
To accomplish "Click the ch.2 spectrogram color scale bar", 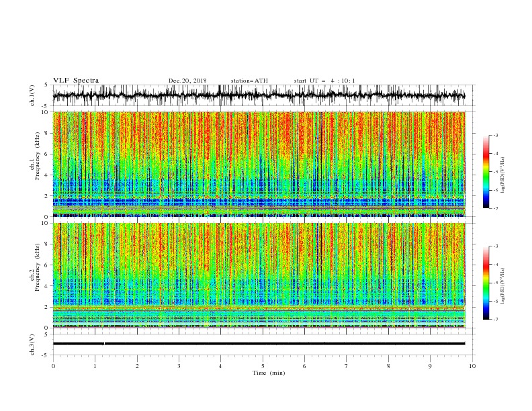I will tap(486, 283).
